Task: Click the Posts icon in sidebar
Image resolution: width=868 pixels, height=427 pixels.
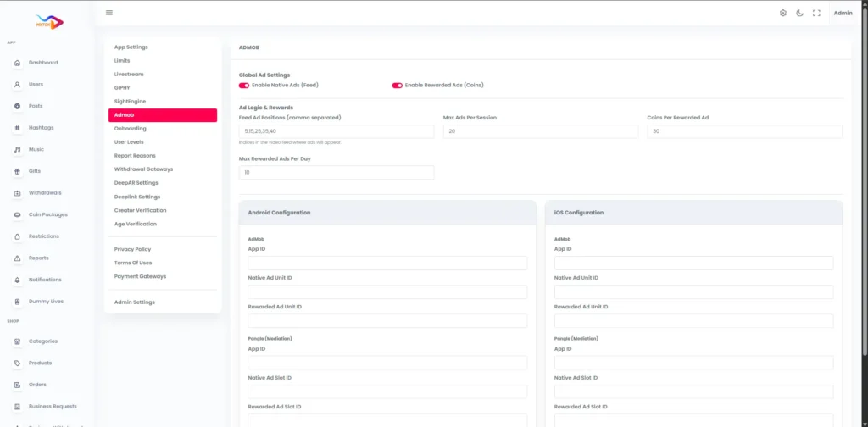Action: click(x=17, y=106)
